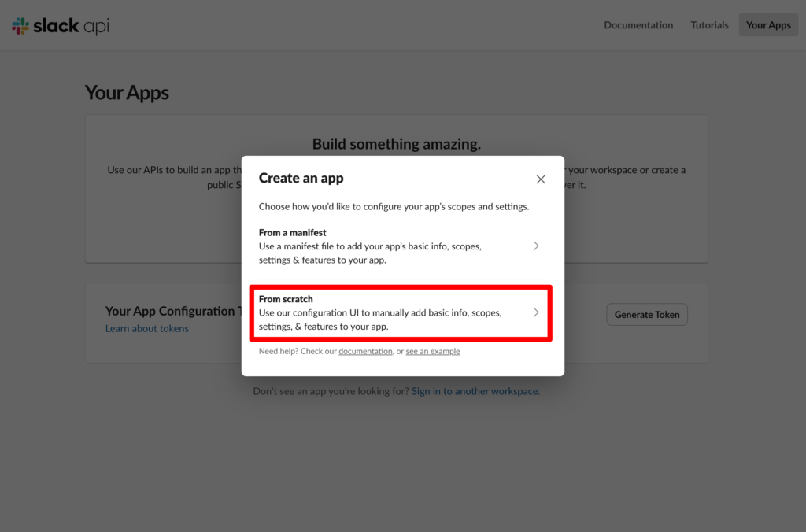Select the Your Apps navigation button
The height and width of the screenshot is (532, 806).
click(768, 25)
